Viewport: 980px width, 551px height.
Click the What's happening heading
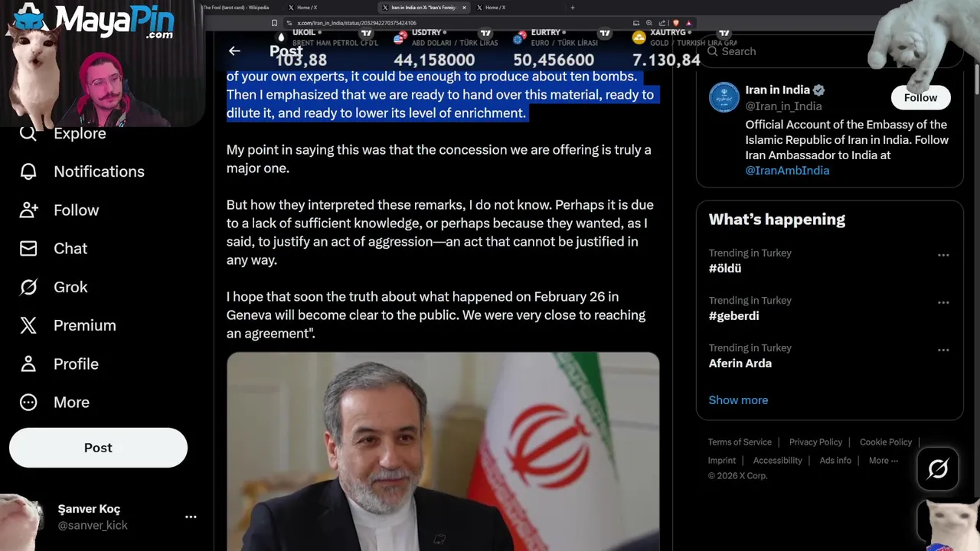point(776,220)
